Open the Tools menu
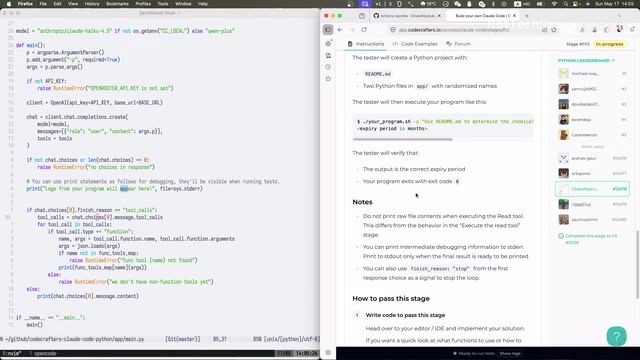Screen dimensions: 640x360 tap(163, 4)
